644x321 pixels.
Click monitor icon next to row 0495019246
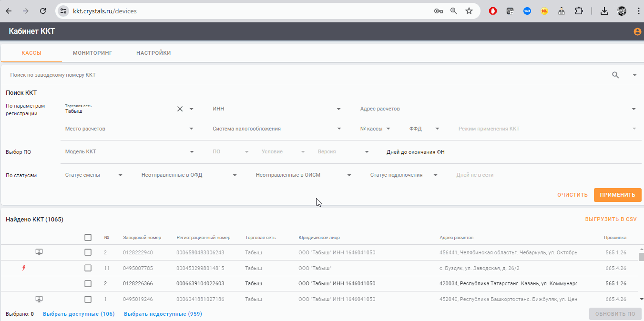pyautogui.click(x=39, y=299)
